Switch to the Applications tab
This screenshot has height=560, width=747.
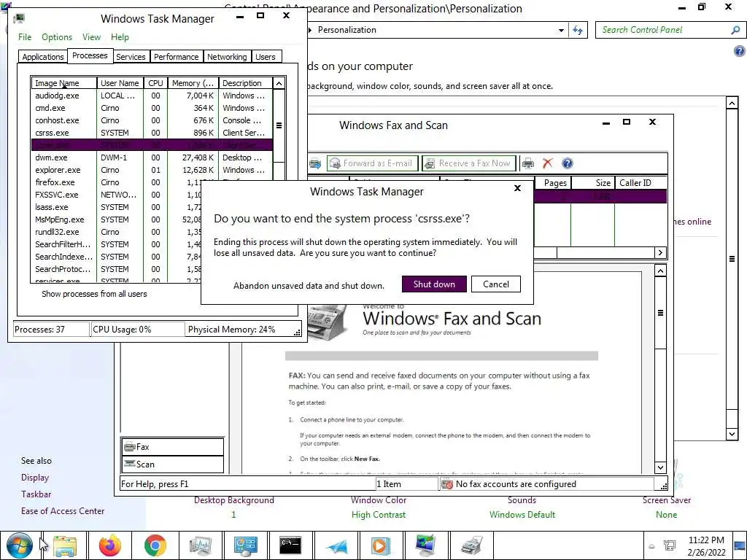43,57
